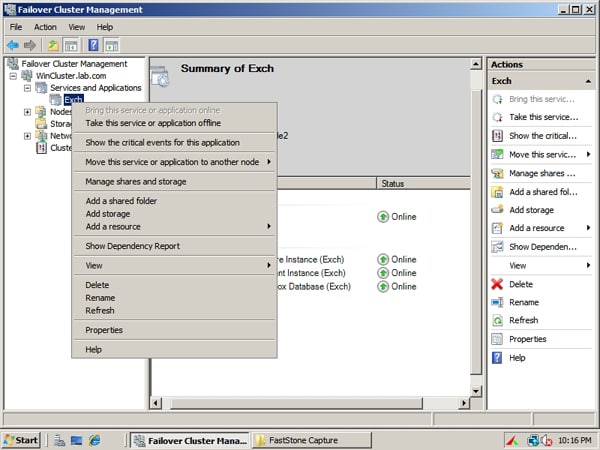
Task: Open Add a resource submenu in context menu
Action: click(269, 227)
